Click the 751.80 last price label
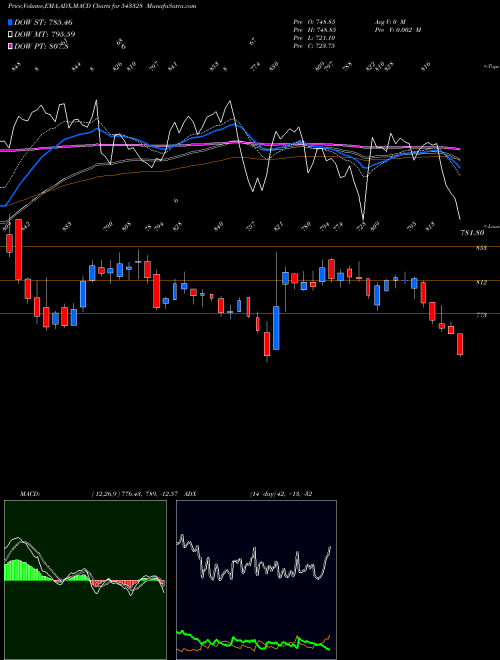500x660 pixels. click(x=473, y=232)
